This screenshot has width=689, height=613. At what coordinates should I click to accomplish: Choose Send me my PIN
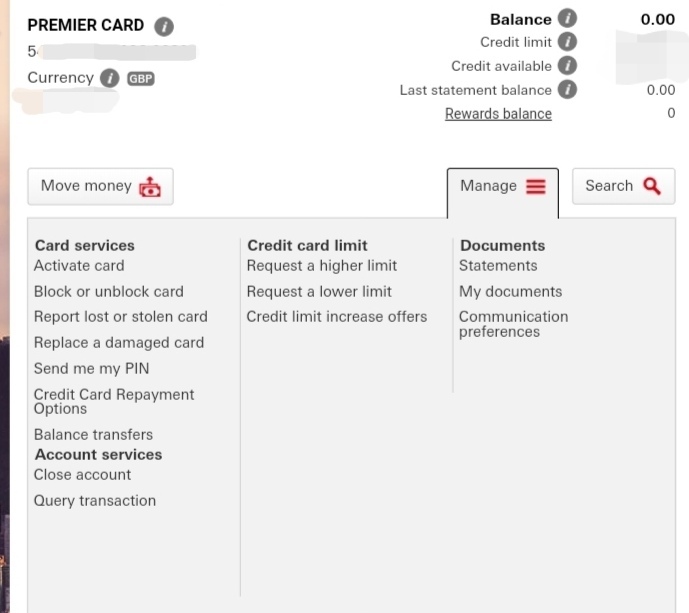[91, 368]
